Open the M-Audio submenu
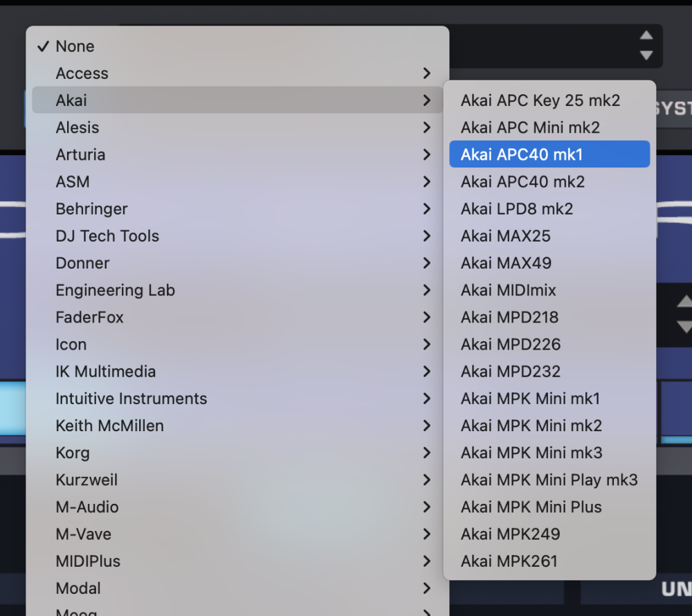Screen dimensions: 692x616 click(87, 507)
